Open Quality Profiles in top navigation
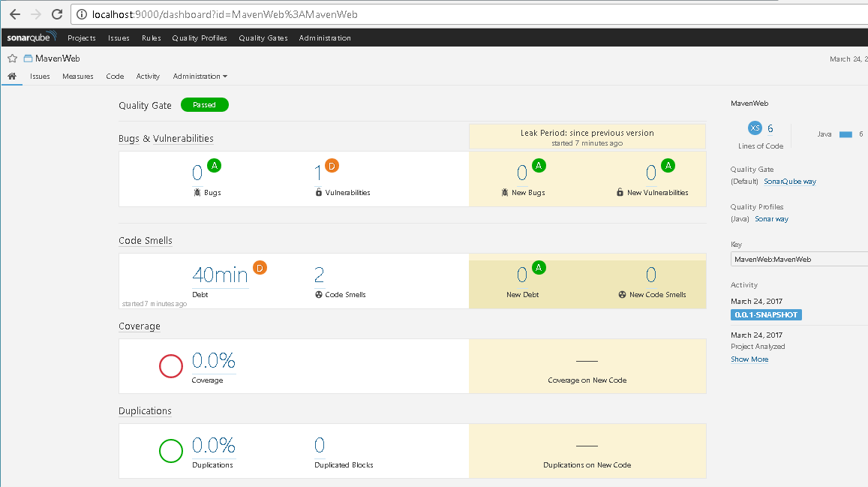 pos(200,38)
